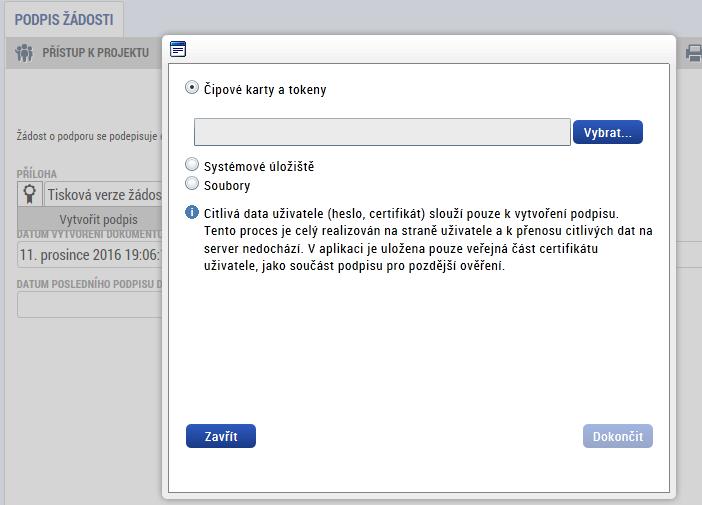Click the certificate ribbon icon under Příloha
This screenshot has width=702, height=505.
pos(30,194)
